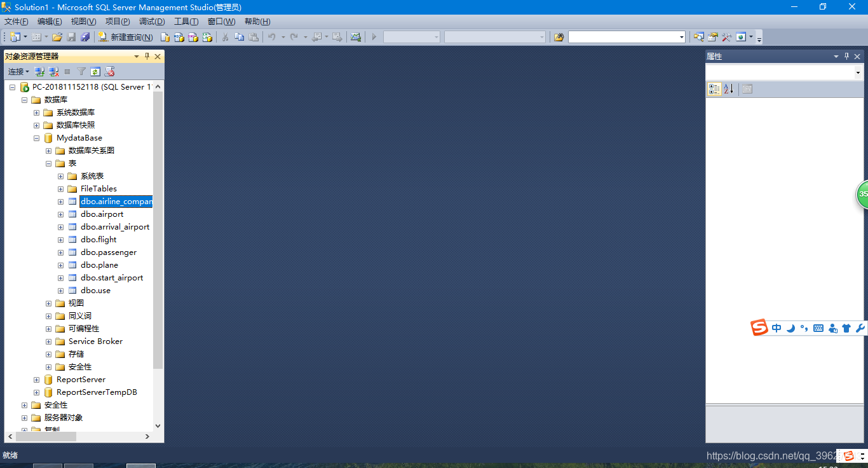Click the Open File folder icon
The height and width of the screenshot is (468, 868).
57,37
